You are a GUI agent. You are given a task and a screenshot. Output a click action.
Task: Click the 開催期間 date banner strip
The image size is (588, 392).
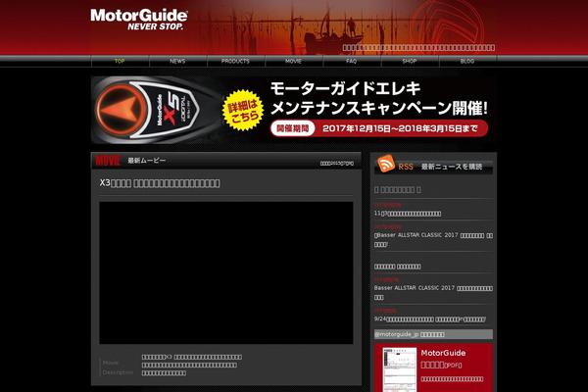(379, 128)
